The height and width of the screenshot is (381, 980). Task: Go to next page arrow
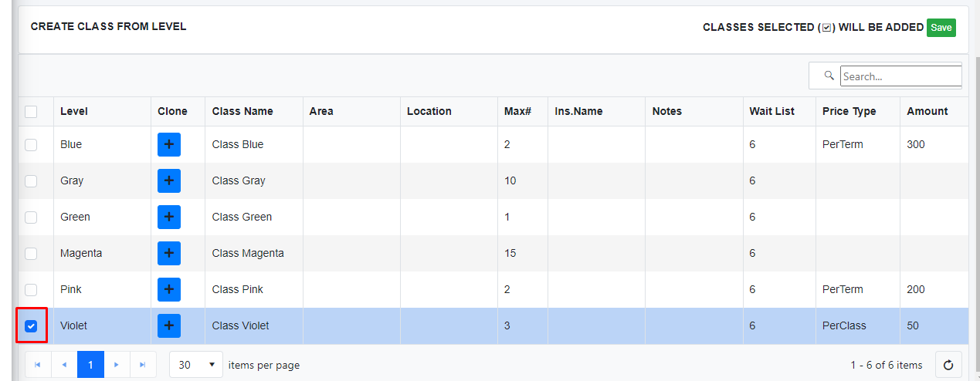point(117,365)
